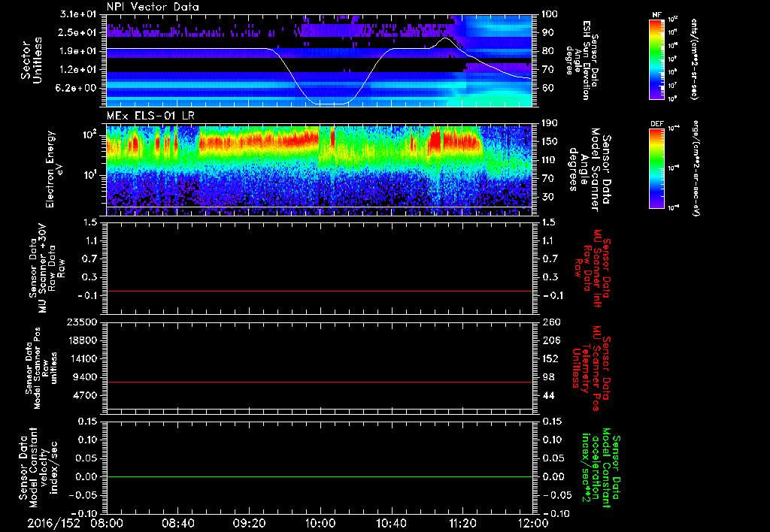Viewport: 770px width, 532px height.
Task: Click the 10:00 time axis label
Action: tap(320, 522)
